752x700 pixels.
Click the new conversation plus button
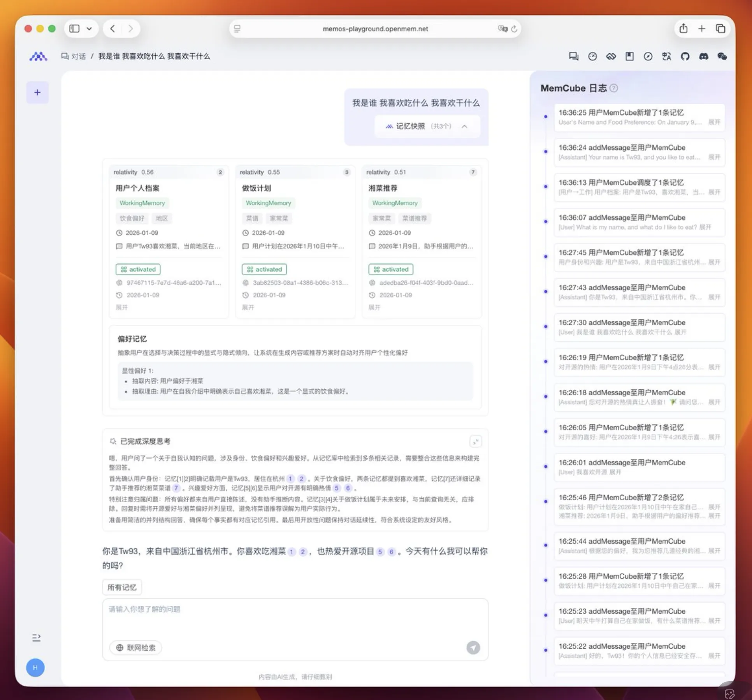click(x=37, y=93)
